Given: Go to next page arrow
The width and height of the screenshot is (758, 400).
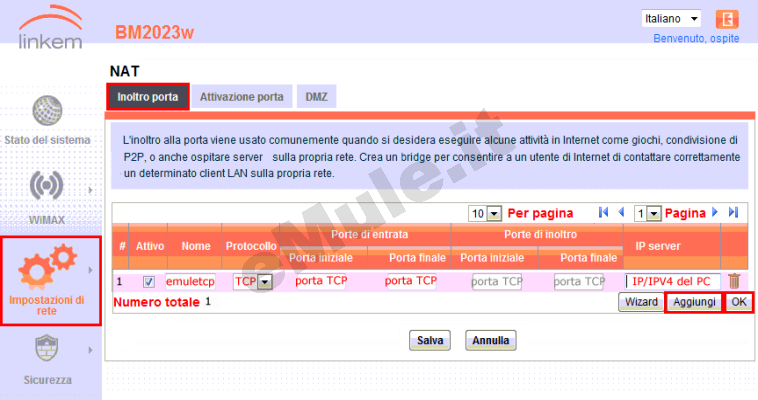Looking at the screenshot, I should pos(714,212).
